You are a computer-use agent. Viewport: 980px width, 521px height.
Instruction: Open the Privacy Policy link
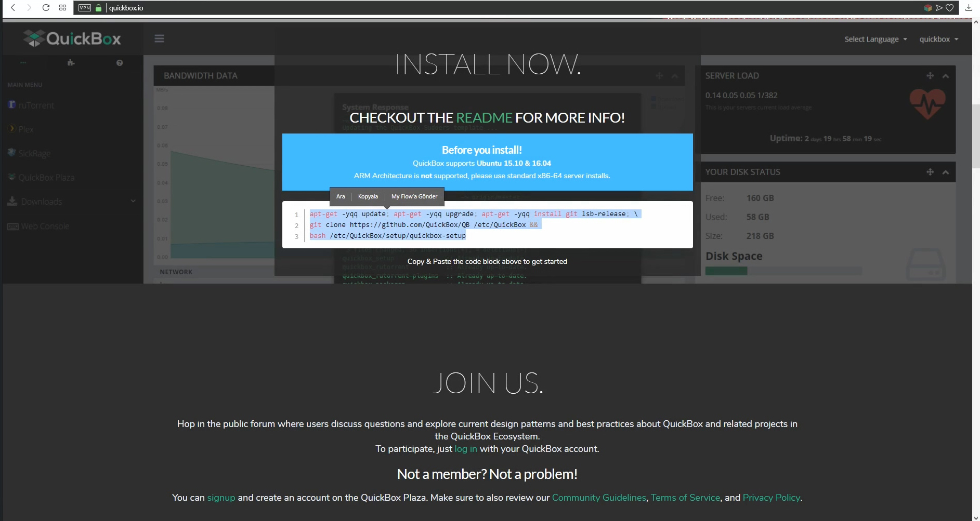772,498
